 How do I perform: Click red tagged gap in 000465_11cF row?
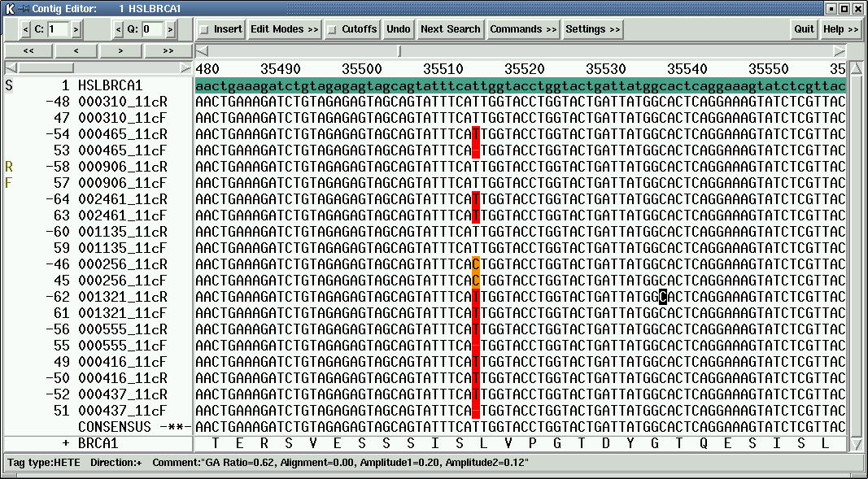coord(476,150)
